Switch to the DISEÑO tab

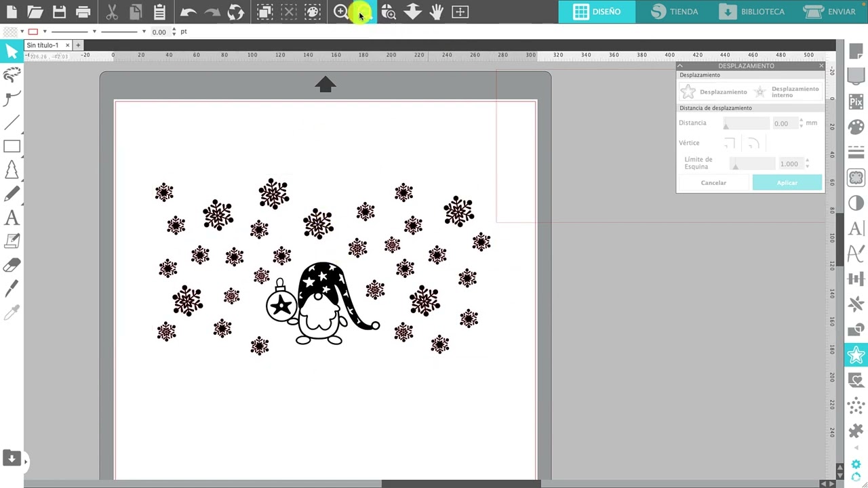[x=597, y=12]
